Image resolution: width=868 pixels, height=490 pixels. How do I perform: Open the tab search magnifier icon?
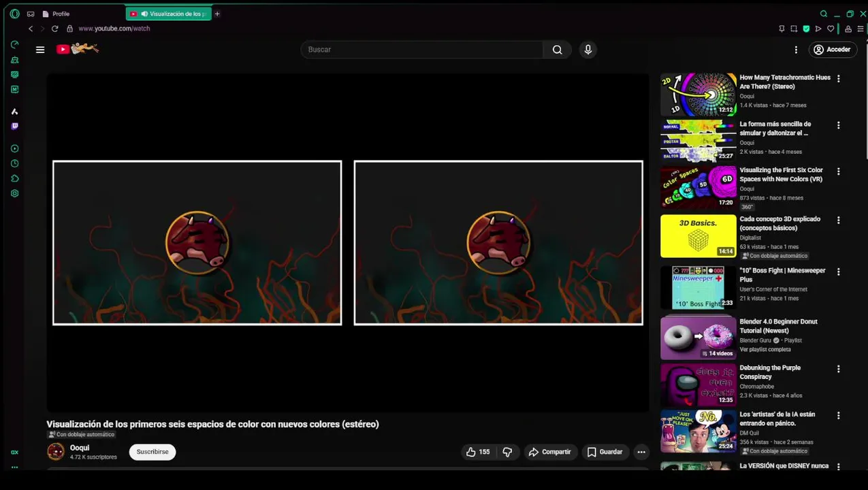click(x=824, y=14)
